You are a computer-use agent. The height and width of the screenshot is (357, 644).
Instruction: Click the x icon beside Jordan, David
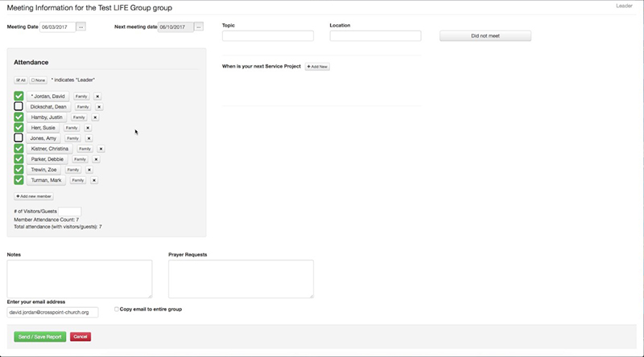[x=97, y=96]
